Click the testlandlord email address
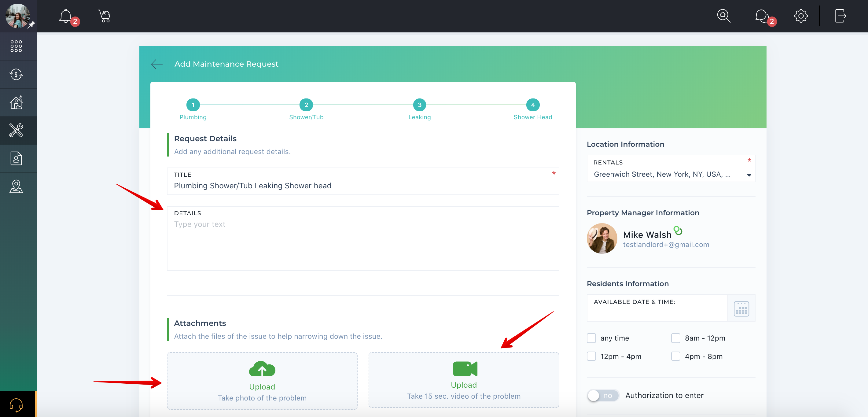The image size is (868, 417). coord(666,245)
